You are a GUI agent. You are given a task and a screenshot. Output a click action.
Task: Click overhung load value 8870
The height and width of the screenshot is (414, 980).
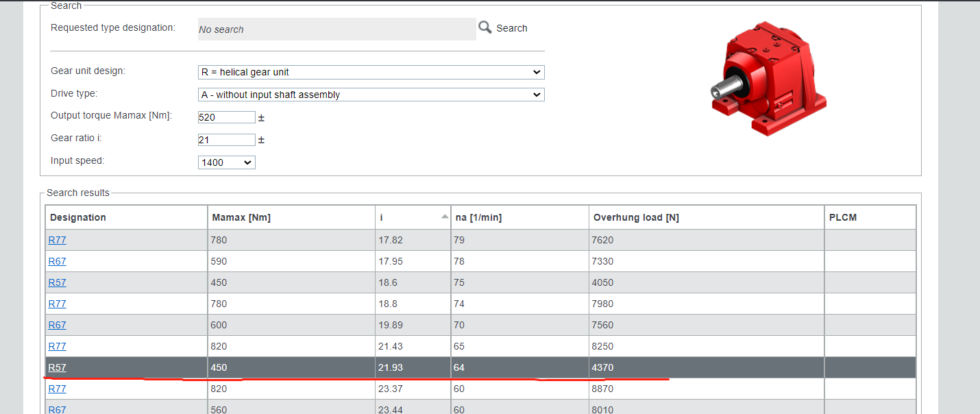[x=603, y=389]
